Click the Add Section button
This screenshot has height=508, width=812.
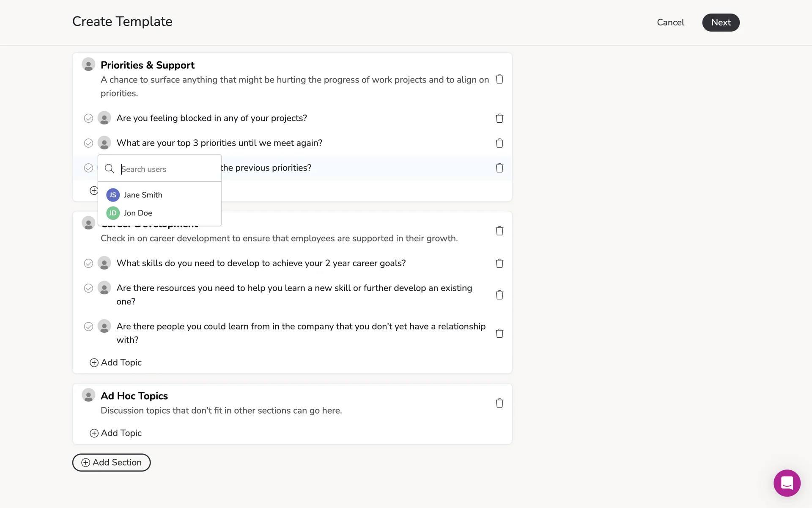click(x=111, y=462)
